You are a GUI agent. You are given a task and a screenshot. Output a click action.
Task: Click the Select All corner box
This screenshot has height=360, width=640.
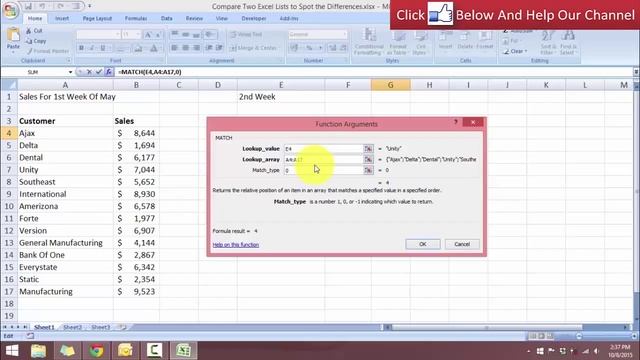pos(9,85)
